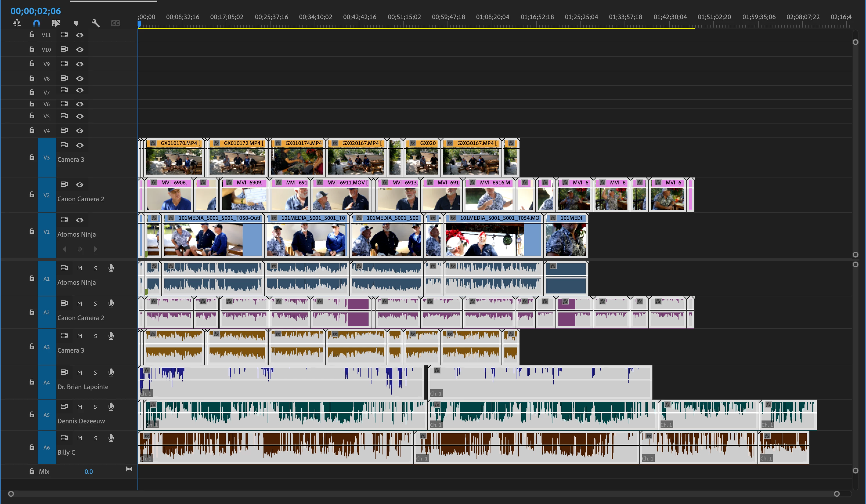866x504 pixels.
Task: Select the A1 track target button
Action: pos(47,278)
